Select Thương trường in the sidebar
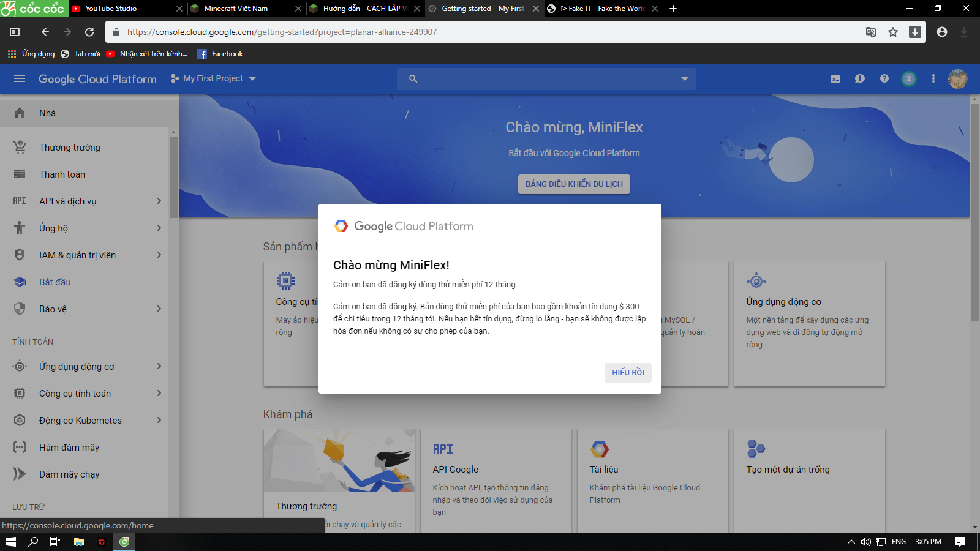Screen dimensions: 980x551 85,147
